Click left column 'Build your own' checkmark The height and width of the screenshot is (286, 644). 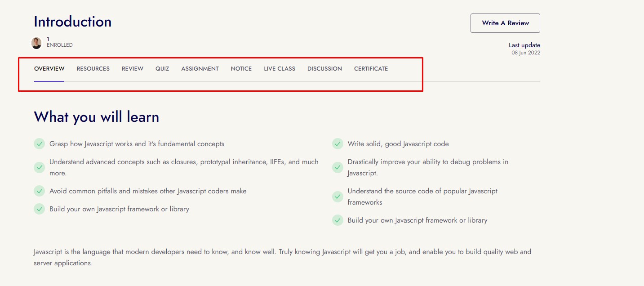pos(40,209)
